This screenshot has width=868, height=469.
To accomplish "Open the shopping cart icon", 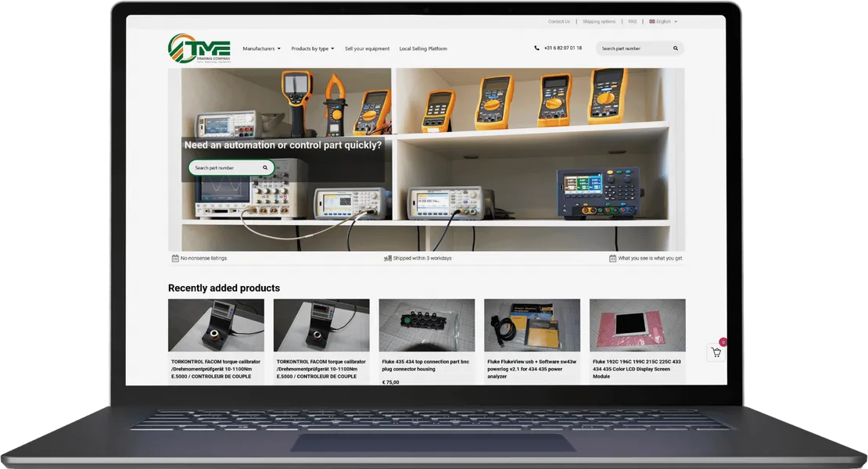I will (716, 353).
